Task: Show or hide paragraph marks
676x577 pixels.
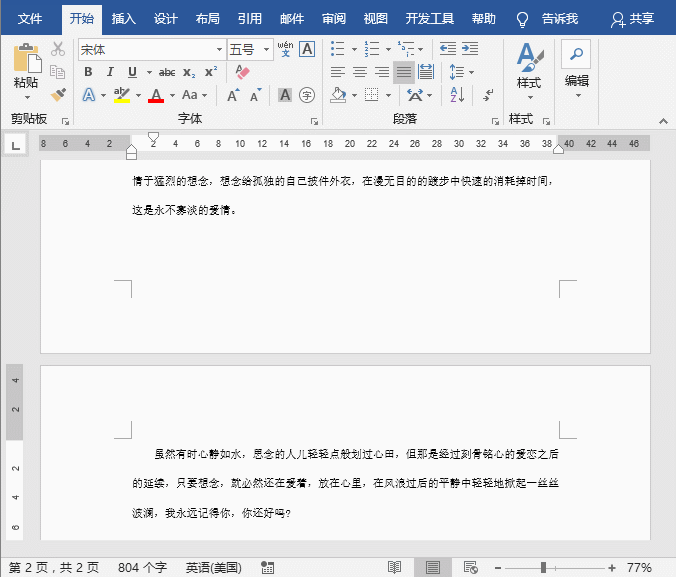Action: 488,95
